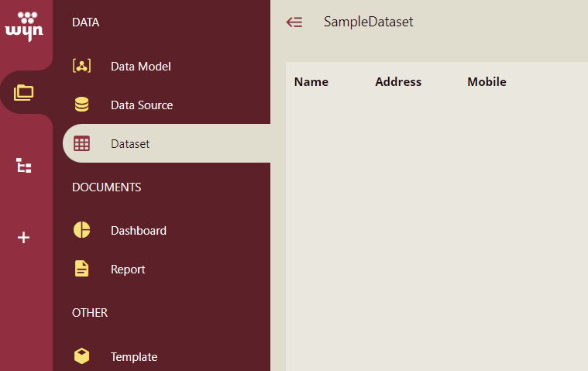Click the Template box icon

(81, 356)
